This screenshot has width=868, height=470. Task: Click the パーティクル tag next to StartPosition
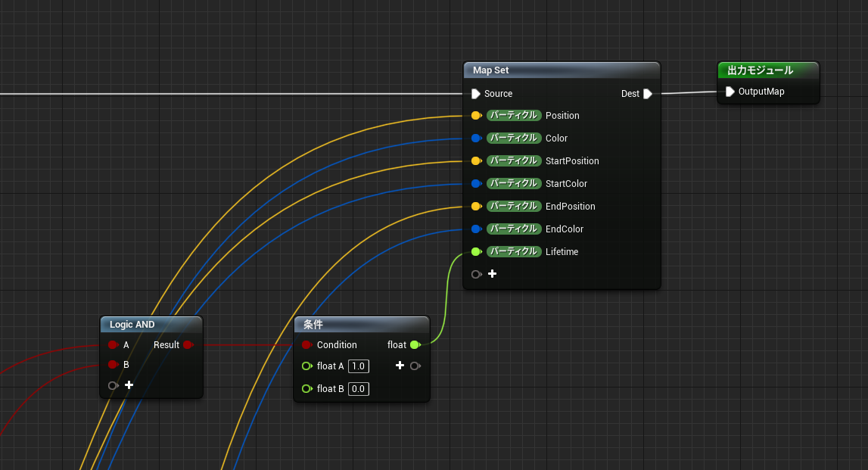(514, 160)
